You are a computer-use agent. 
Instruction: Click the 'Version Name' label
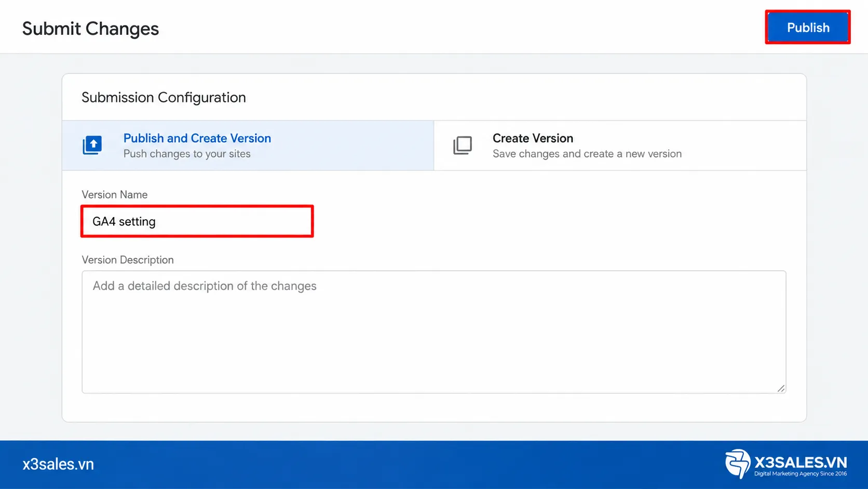pyautogui.click(x=115, y=194)
